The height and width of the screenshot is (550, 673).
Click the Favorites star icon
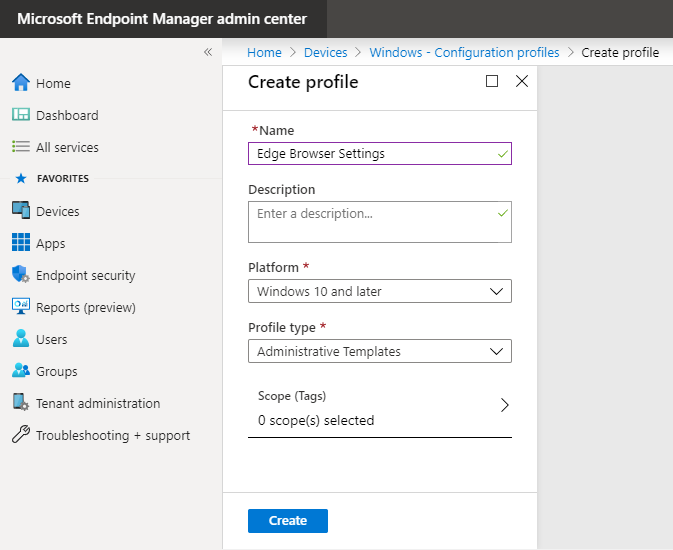click(x=21, y=178)
